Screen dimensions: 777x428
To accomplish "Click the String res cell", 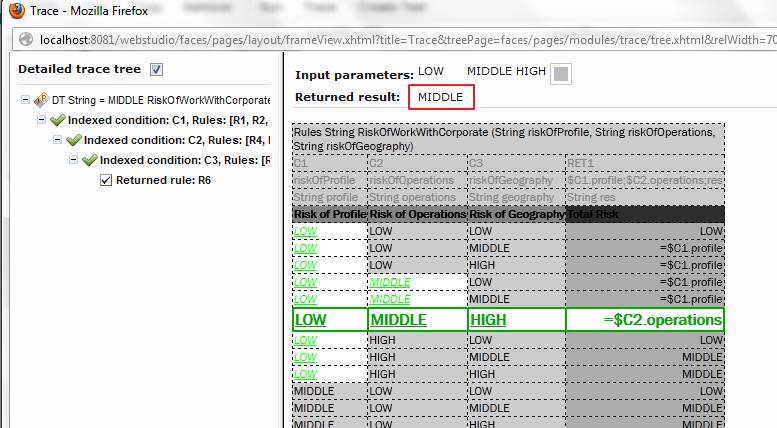I will point(645,197).
